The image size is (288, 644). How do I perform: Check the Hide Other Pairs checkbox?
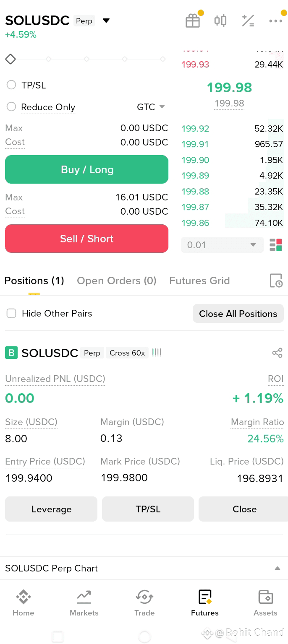(11, 313)
